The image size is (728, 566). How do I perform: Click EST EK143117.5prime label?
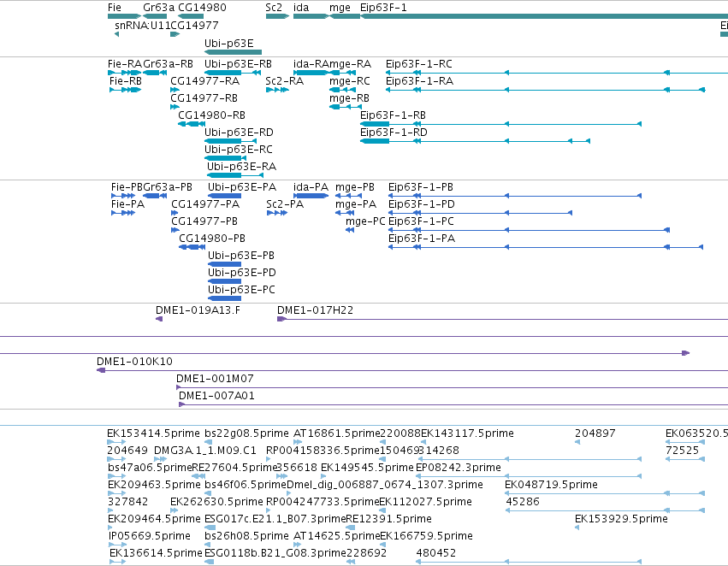(467, 433)
